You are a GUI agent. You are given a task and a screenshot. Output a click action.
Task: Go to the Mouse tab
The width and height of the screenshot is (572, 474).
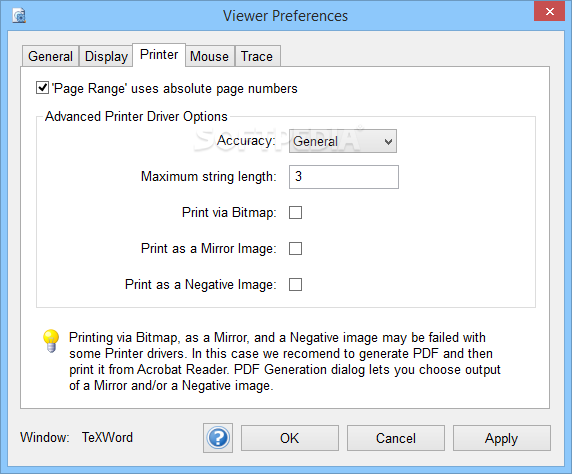[209, 56]
